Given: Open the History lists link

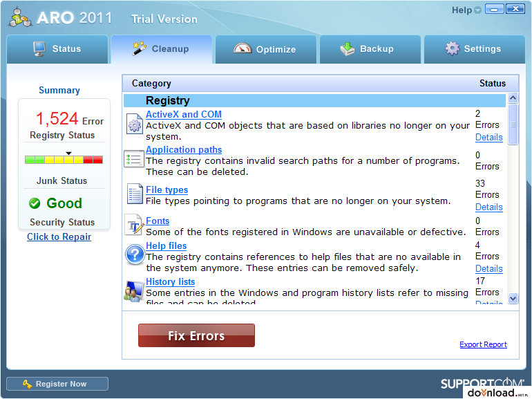Looking at the screenshot, I should click(x=171, y=282).
